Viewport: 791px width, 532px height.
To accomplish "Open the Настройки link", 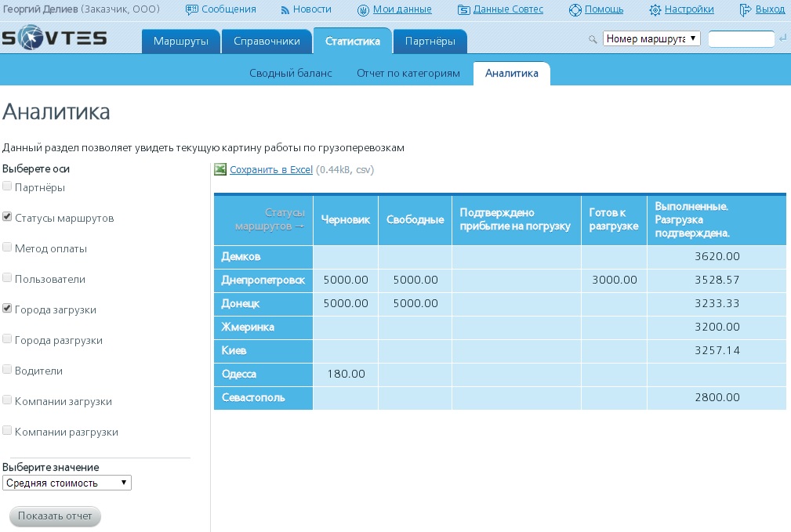I will (x=689, y=9).
